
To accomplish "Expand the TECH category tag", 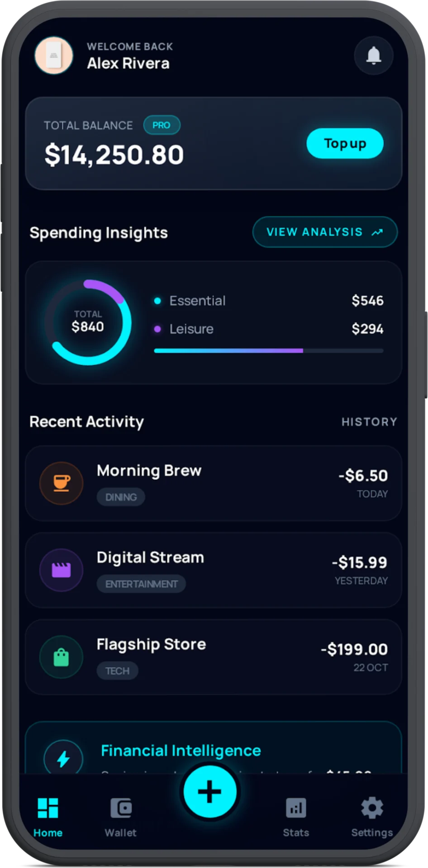I will [x=117, y=671].
